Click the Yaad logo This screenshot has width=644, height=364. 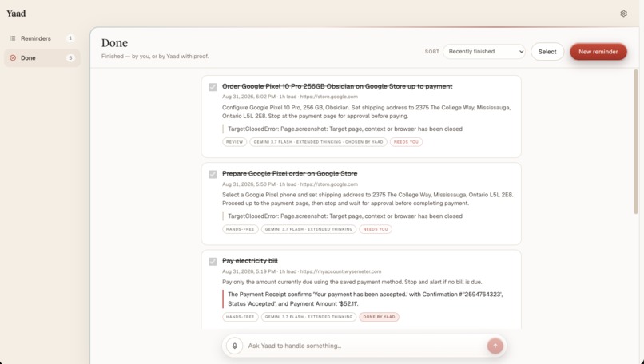click(16, 14)
